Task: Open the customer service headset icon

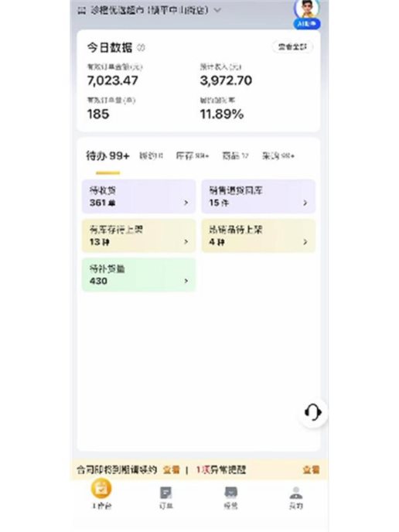Action: point(313,412)
